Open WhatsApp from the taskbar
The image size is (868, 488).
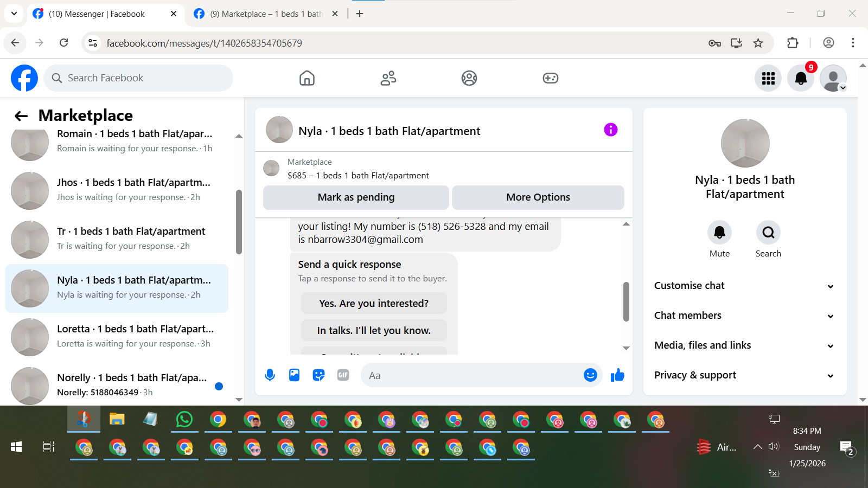[184, 419]
